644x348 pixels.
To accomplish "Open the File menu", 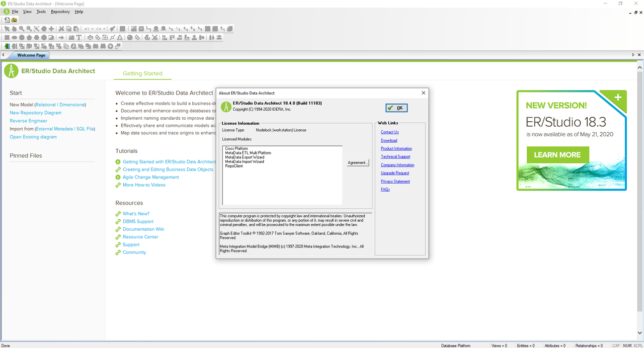I will [15, 12].
